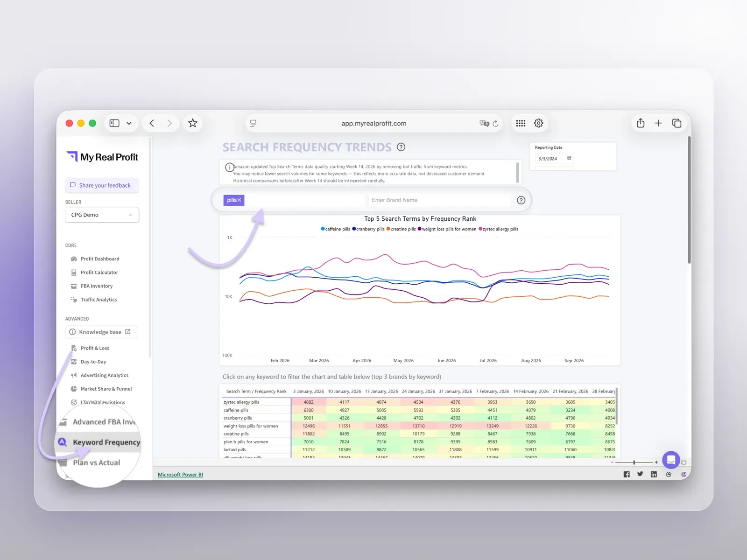Image resolution: width=747 pixels, height=560 pixels.
Task: Toggle creatine pills legend entry
Action: click(401, 229)
